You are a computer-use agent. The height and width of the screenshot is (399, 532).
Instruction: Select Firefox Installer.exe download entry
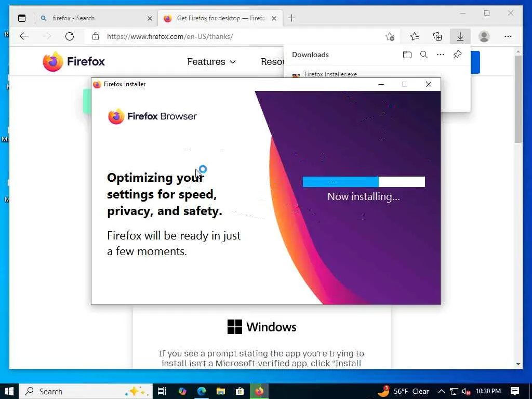330,74
